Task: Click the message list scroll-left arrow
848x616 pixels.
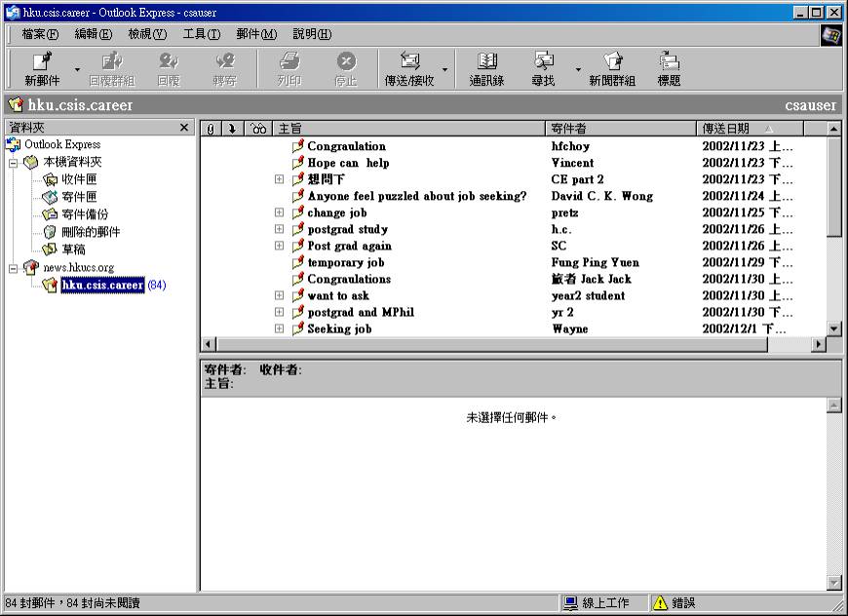Action: pos(209,344)
